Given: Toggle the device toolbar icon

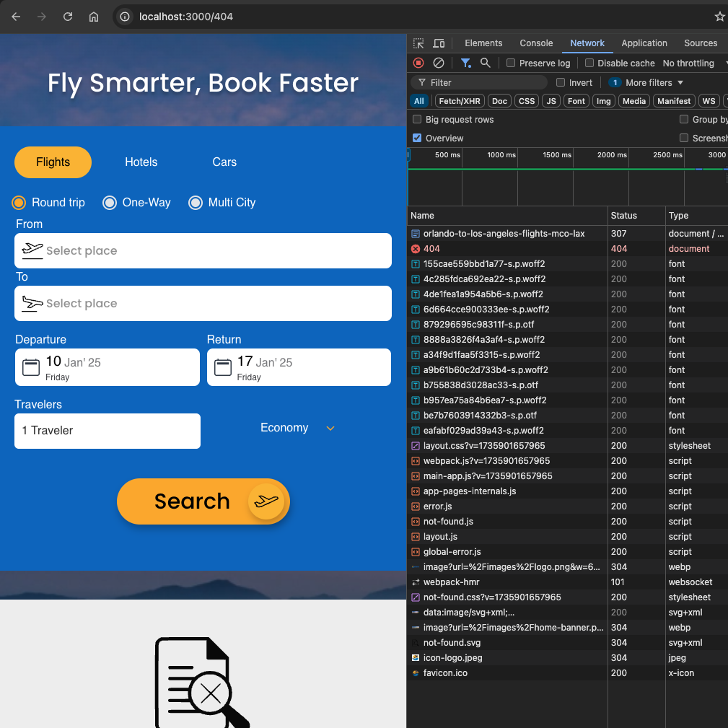Looking at the screenshot, I should (x=439, y=43).
